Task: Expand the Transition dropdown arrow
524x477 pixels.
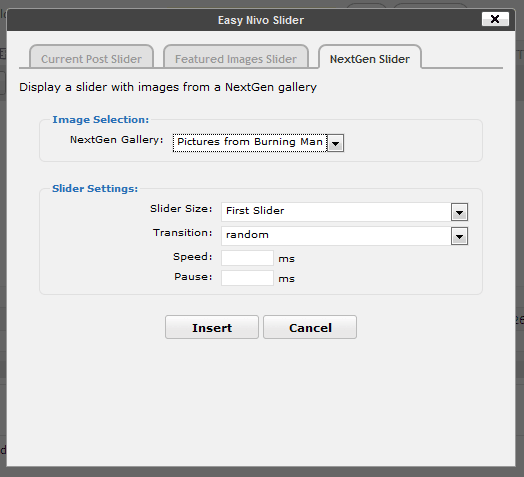Action: [459, 236]
